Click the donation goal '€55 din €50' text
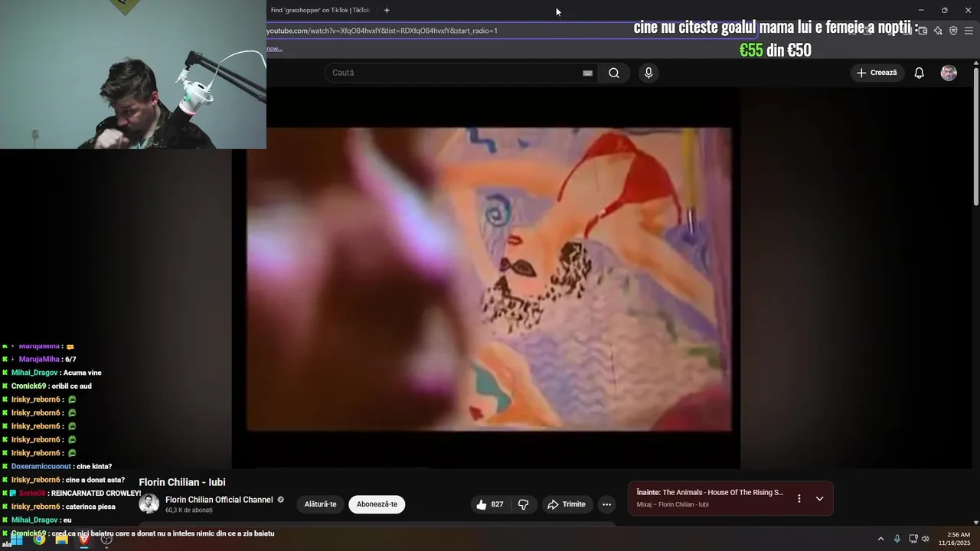Viewport: 980px width, 551px height. [x=775, y=51]
